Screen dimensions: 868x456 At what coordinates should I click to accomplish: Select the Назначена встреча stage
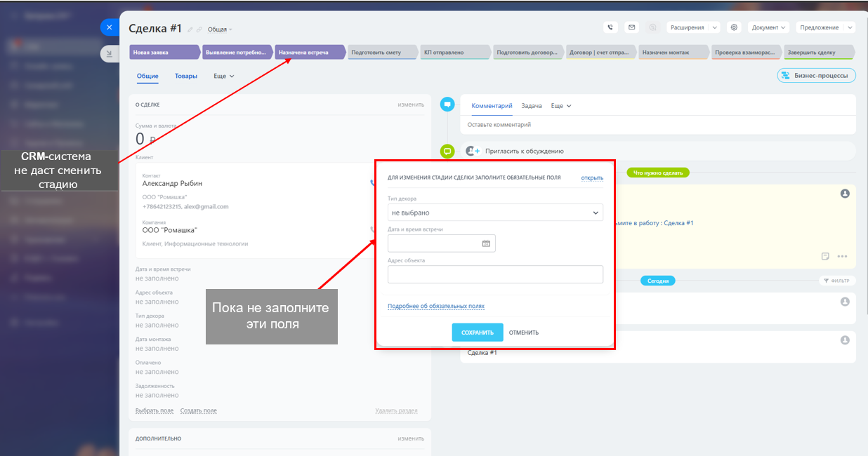click(x=310, y=53)
